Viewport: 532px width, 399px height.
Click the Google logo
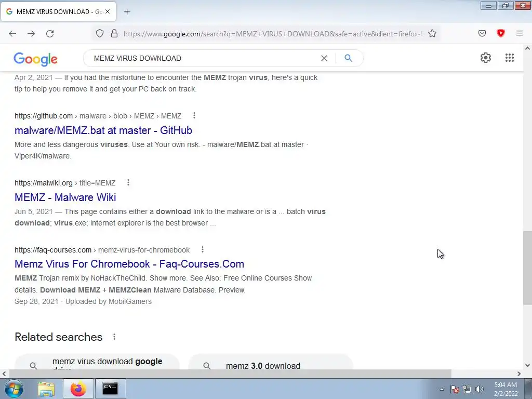36,59
